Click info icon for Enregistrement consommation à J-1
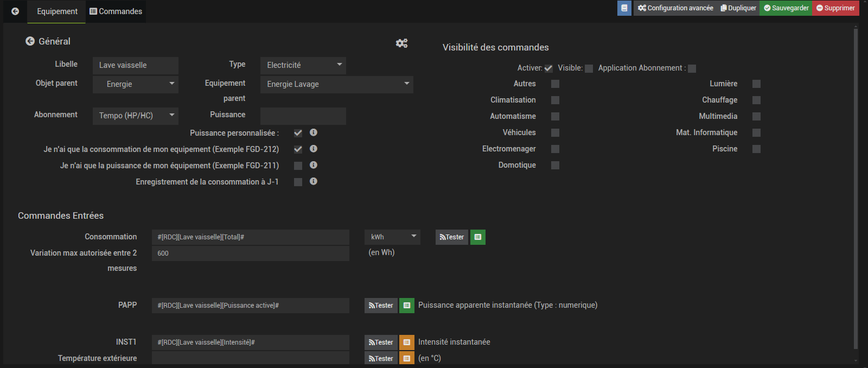868x368 pixels. coord(314,181)
